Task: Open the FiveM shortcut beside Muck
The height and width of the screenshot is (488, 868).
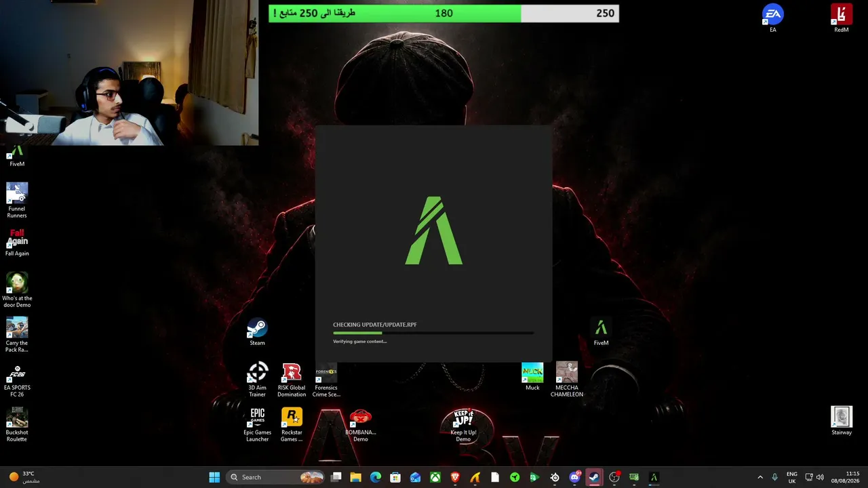Action: point(601,332)
